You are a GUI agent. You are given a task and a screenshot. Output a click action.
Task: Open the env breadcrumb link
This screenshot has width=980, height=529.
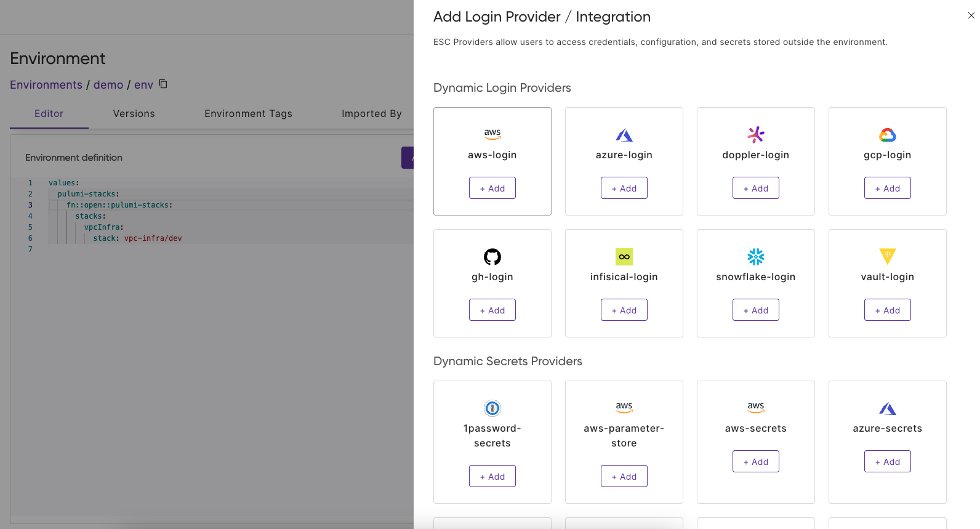coord(143,85)
